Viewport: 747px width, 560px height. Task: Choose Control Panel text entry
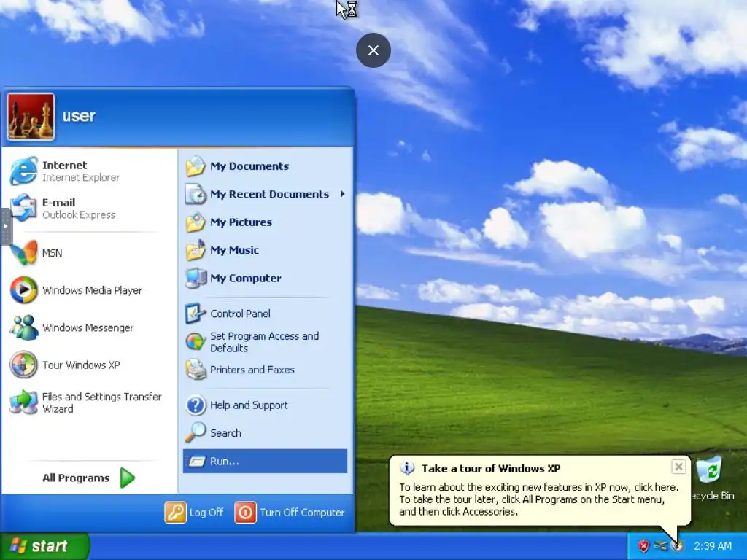pos(240,314)
